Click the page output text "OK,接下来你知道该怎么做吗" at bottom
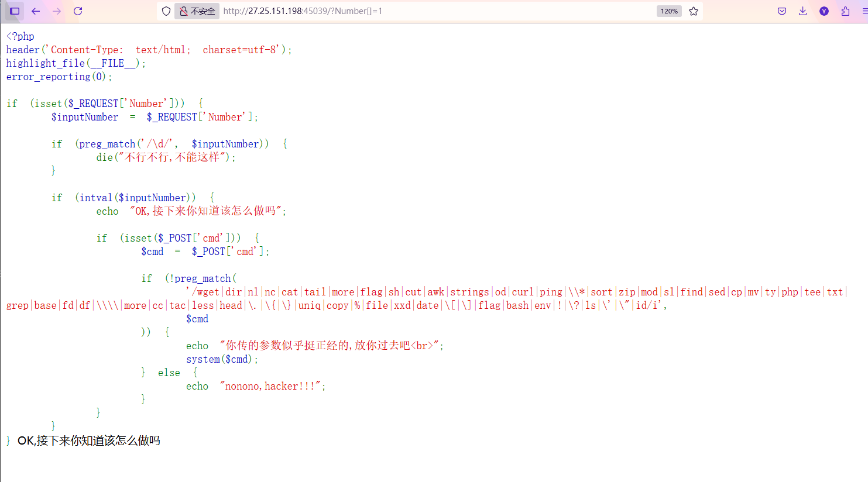 89,440
